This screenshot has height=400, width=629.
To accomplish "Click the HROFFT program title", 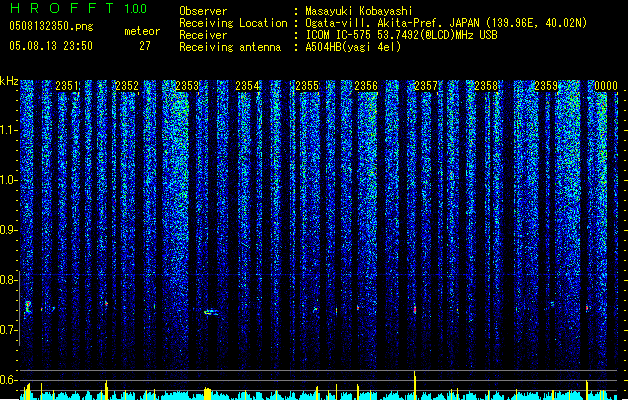I will pos(63,8).
